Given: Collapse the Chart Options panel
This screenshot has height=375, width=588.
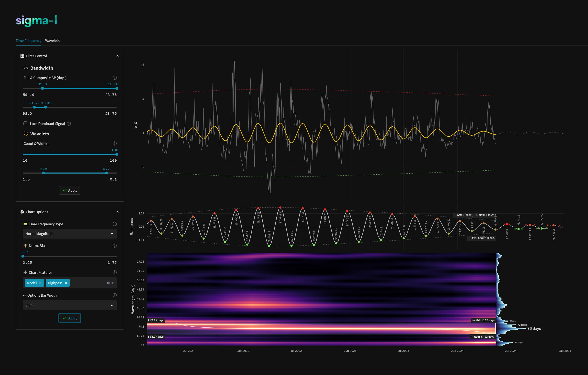Looking at the screenshot, I should pos(117,212).
